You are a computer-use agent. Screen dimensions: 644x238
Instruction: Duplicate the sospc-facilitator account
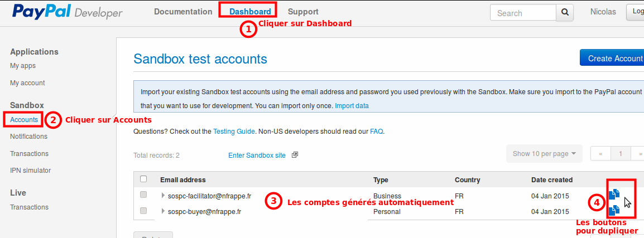[614, 194]
